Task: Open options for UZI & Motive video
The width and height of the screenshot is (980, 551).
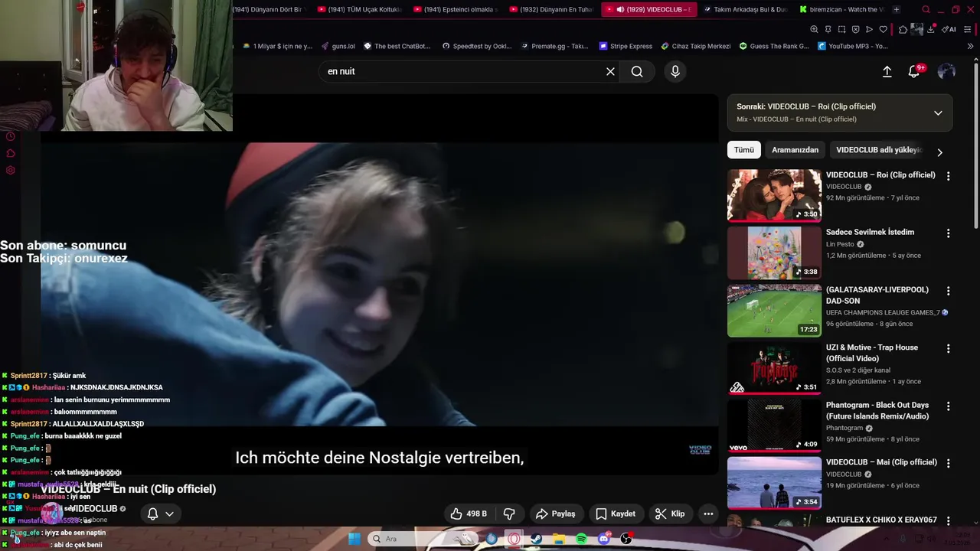Action: tap(948, 348)
